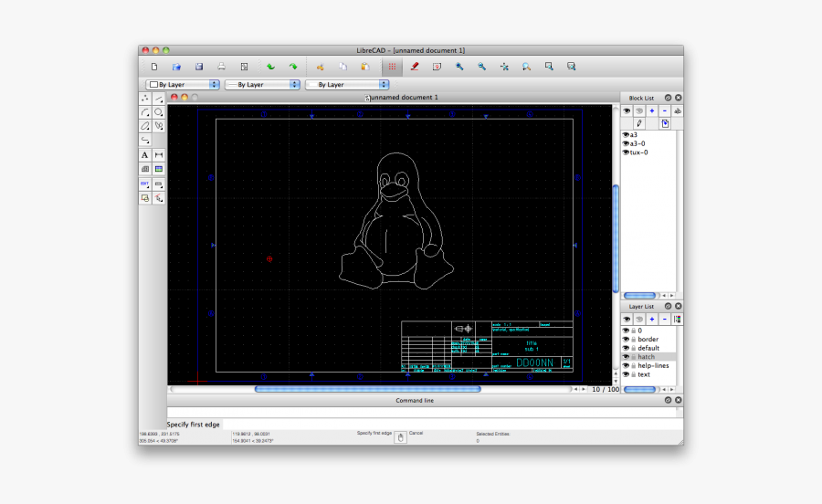The height and width of the screenshot is (504, 822).
Task: Toggle visibility of block tux-0
Action: pyautogui.click(x=626, y=152)
